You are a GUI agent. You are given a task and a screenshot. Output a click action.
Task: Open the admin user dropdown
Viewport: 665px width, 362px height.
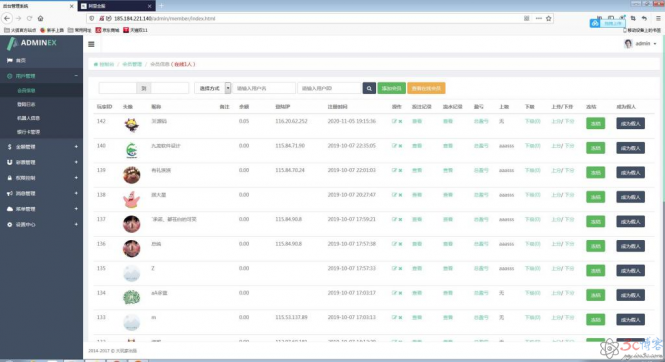[640, 44]
